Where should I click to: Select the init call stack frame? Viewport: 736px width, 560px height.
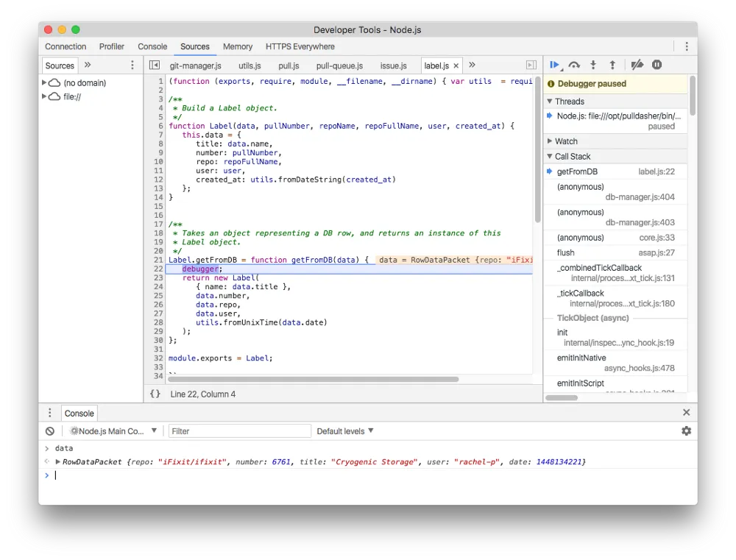615,338
